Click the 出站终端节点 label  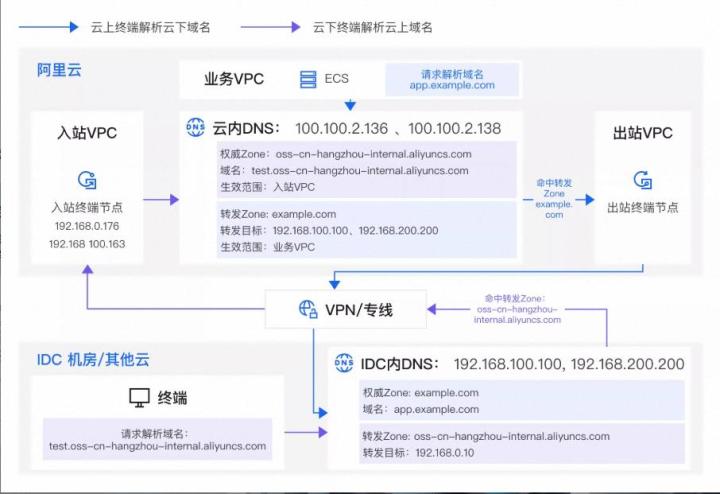(x=643, y=208)
